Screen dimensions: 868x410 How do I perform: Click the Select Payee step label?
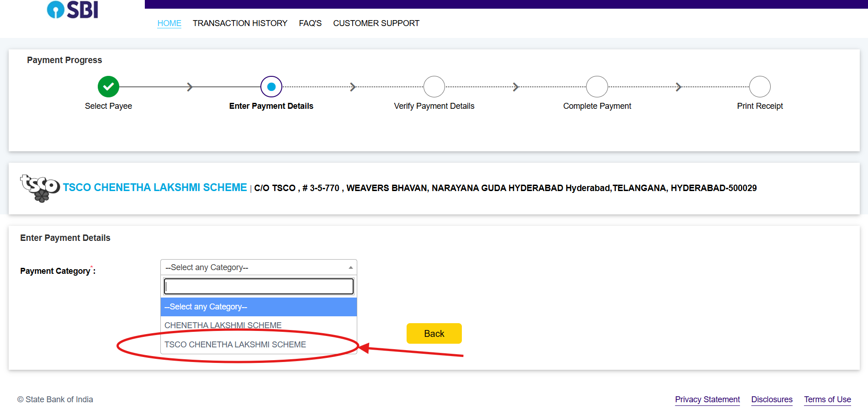pos(108,106)
